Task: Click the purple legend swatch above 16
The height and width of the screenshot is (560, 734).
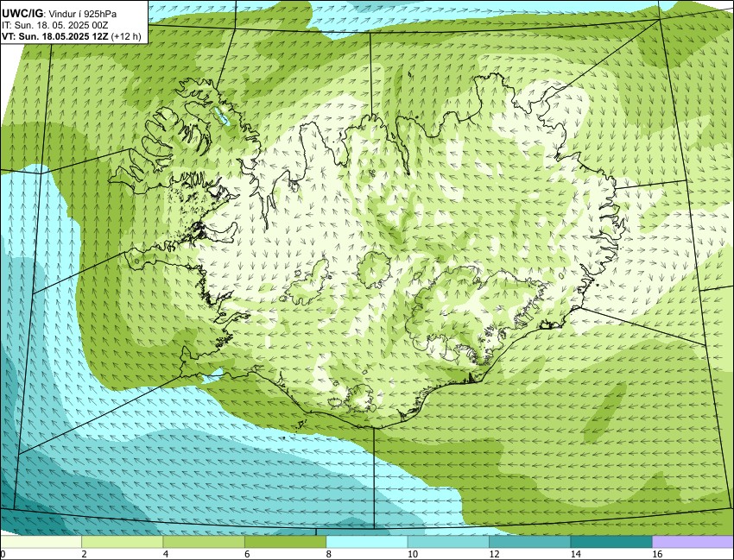Action: tap(693, 542)
